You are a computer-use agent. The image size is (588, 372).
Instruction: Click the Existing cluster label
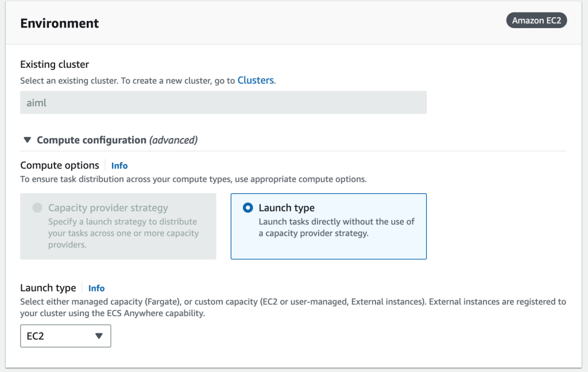click(55, 64)
